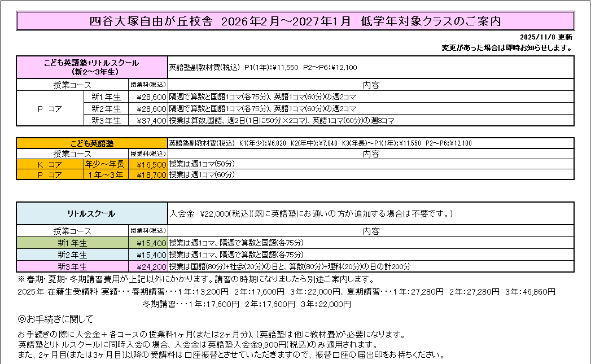Click the light blue リトルスクール header cell
This screenshot has width=591, height=364.
coord(92,213)
